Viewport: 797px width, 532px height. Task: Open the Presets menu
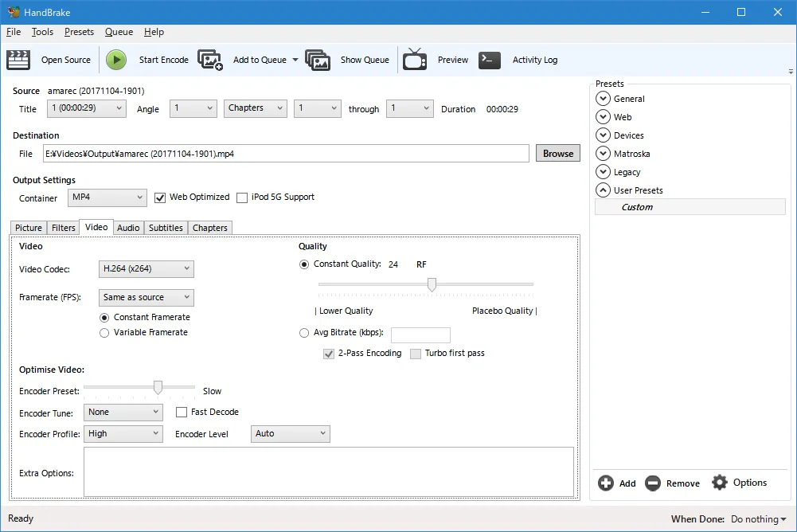click(x=79, y=32)
